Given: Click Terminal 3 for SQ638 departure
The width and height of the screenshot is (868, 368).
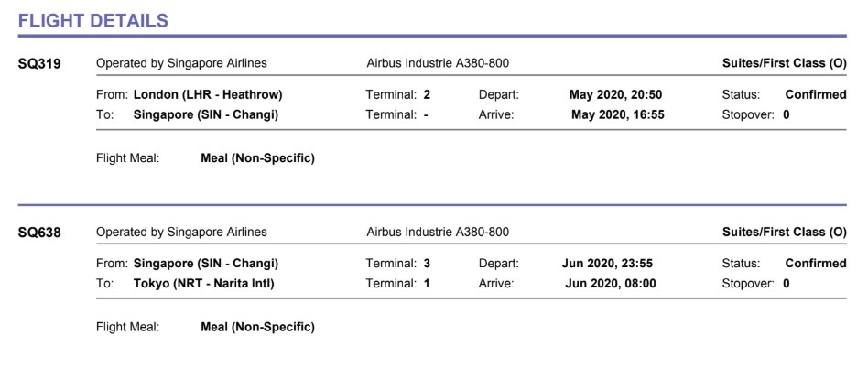Looking at the screenshot, I should (426, 263).
